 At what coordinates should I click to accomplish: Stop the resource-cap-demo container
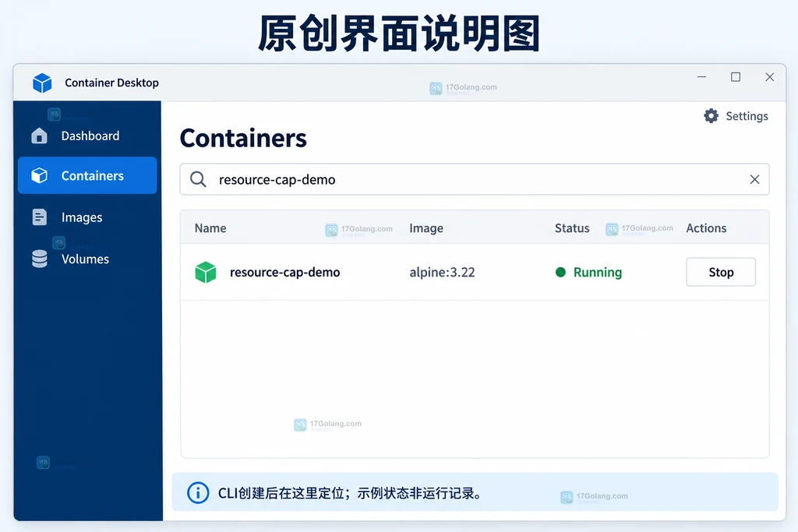tap(721, 272)
